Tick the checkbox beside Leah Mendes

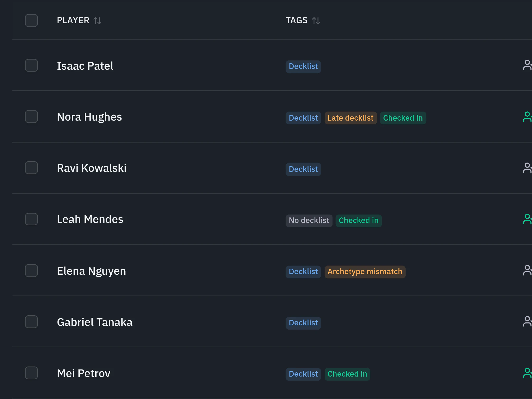coord(31,219)
